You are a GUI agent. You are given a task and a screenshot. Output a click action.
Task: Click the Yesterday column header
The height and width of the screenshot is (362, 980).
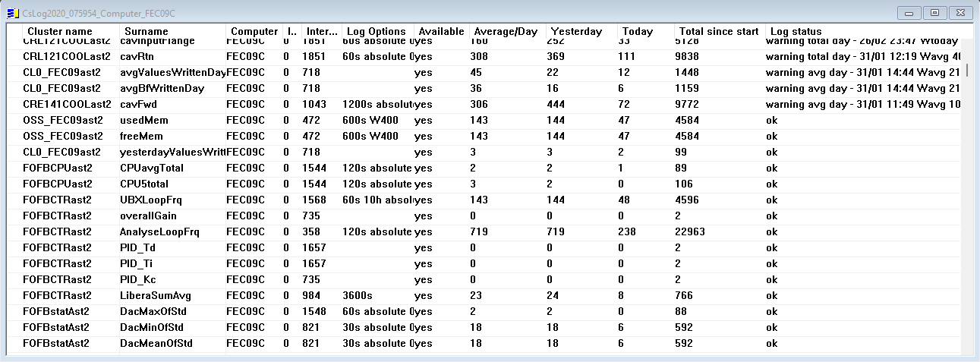point(576,31)
